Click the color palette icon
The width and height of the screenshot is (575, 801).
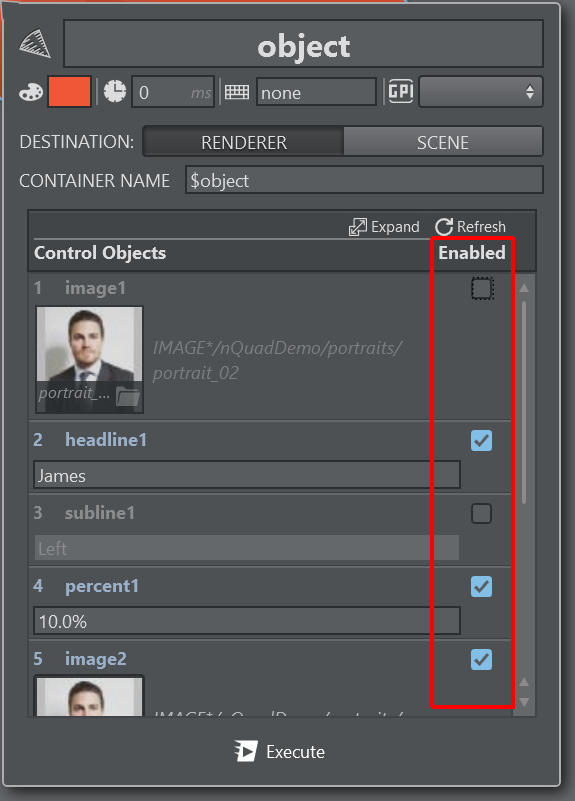tap(31, 92)
